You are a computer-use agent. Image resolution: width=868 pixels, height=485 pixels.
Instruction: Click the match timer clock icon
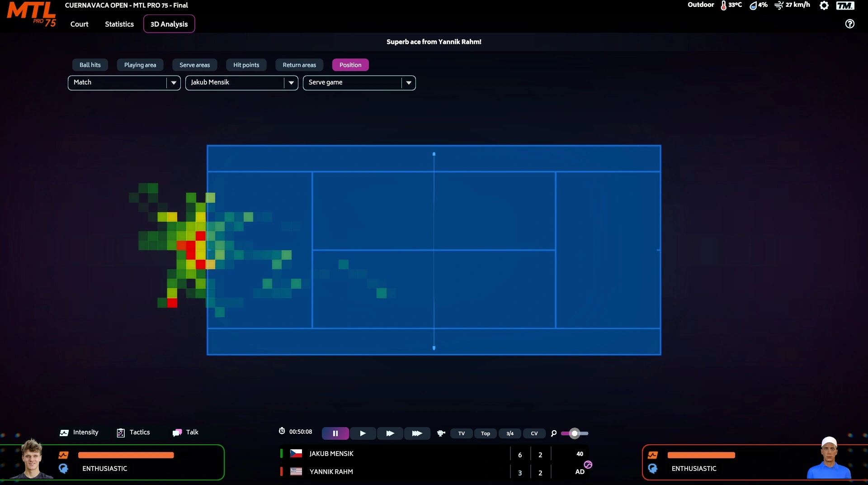tap(282, 431)
